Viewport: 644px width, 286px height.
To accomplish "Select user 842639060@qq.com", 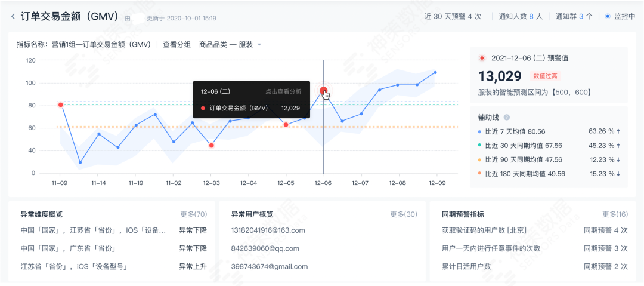I will click(x=265, y=248).
